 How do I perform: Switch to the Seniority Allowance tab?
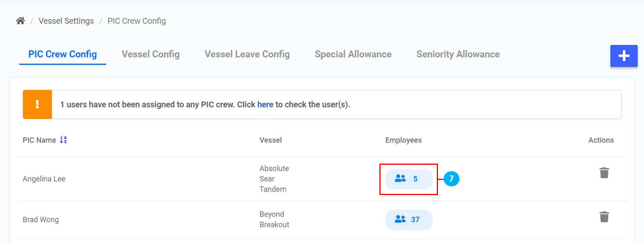pyautogui.click(x=458, y=54)
